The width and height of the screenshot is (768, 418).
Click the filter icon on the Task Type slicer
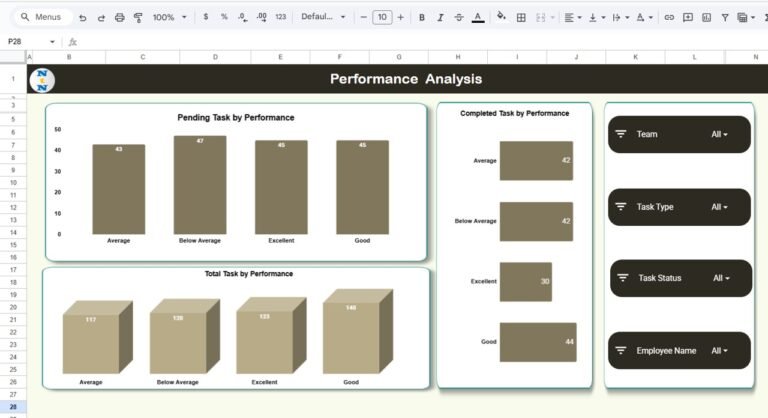click(621, 206)
